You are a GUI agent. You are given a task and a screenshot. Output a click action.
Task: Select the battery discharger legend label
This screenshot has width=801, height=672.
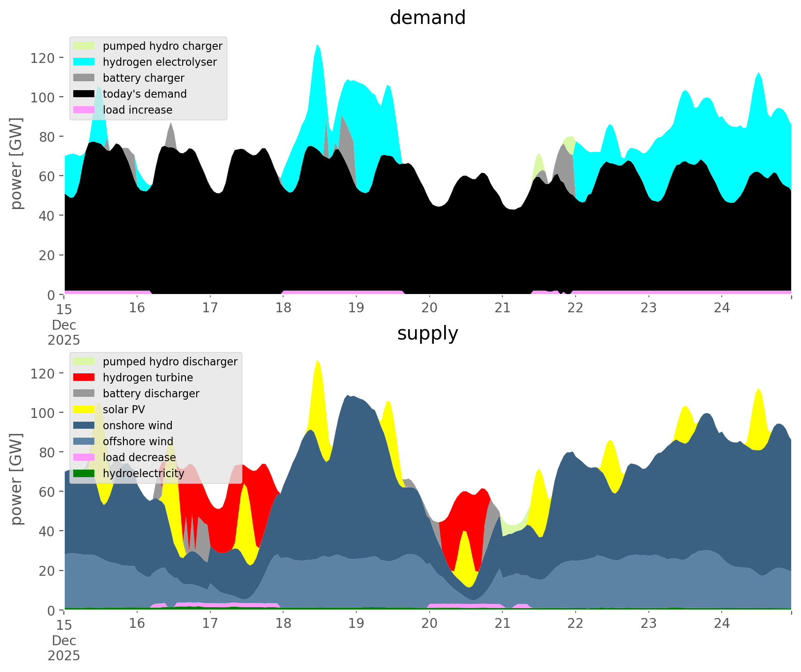[x=151, y=394]
